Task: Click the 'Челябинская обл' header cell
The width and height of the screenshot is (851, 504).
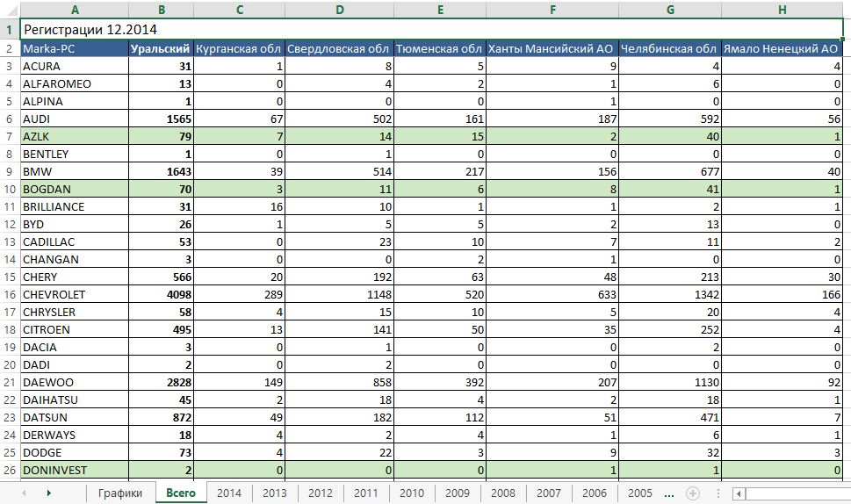Action: coord(670,49)
